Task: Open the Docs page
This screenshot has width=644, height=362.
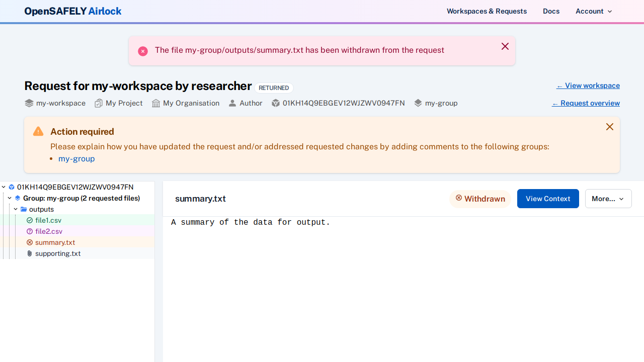Action: coord(551,11)
